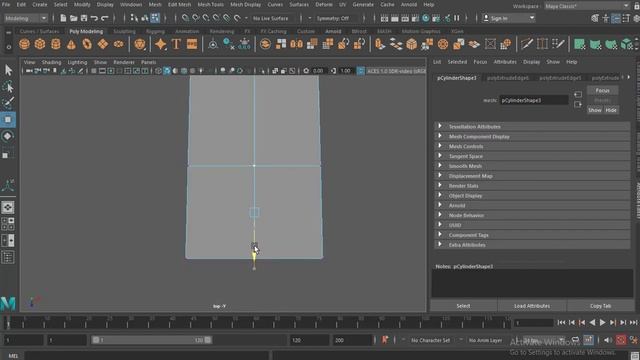Toggle Snap to points
This screenshot has width=640, height=360.
(206, 18)
